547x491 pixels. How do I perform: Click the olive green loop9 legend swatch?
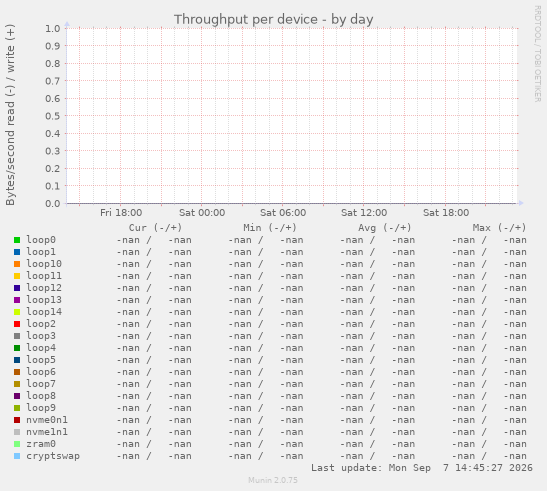pos(17,408)
